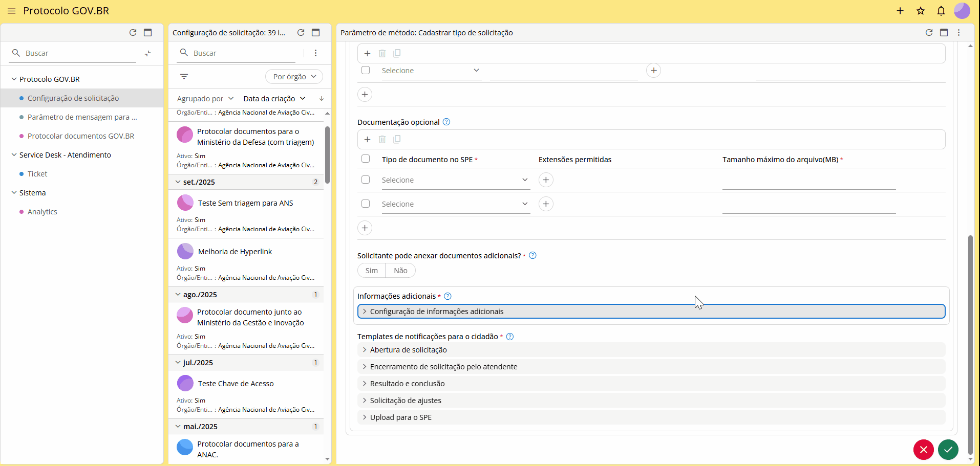Open the Agrupado por dropdown
980x466 pixels.
click(205, 98)
